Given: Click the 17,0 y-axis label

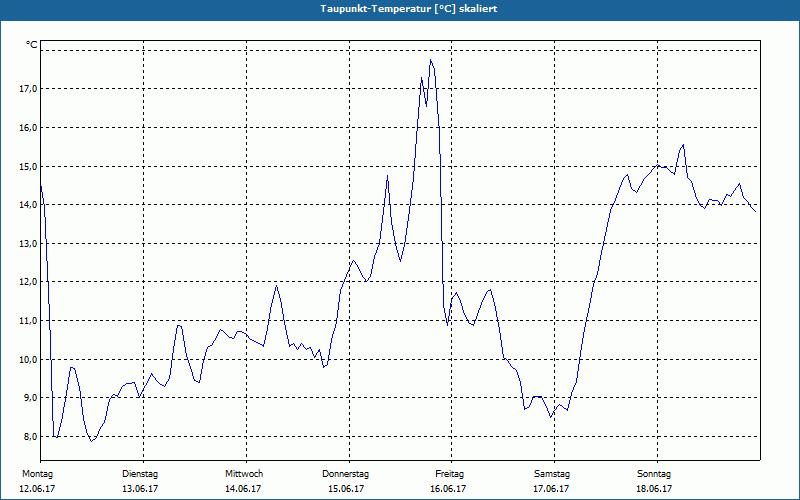Looking at the screenshot, I should click(29, 89).
